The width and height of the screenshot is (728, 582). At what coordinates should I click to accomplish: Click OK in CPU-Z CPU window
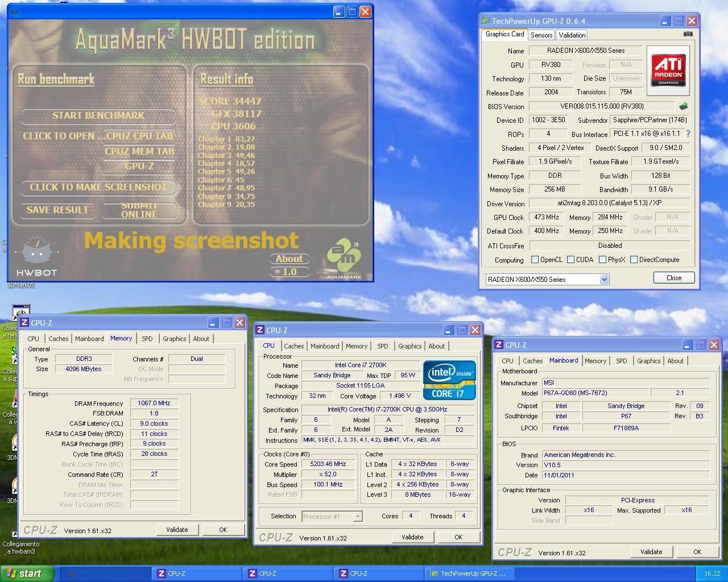click(458, 537)
